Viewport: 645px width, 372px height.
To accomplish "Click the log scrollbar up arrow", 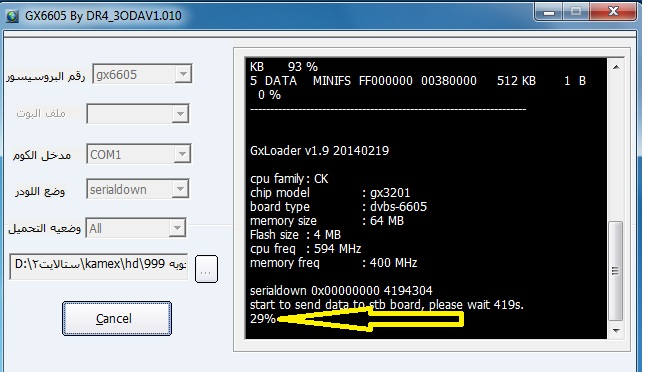I will pos(616,67).
